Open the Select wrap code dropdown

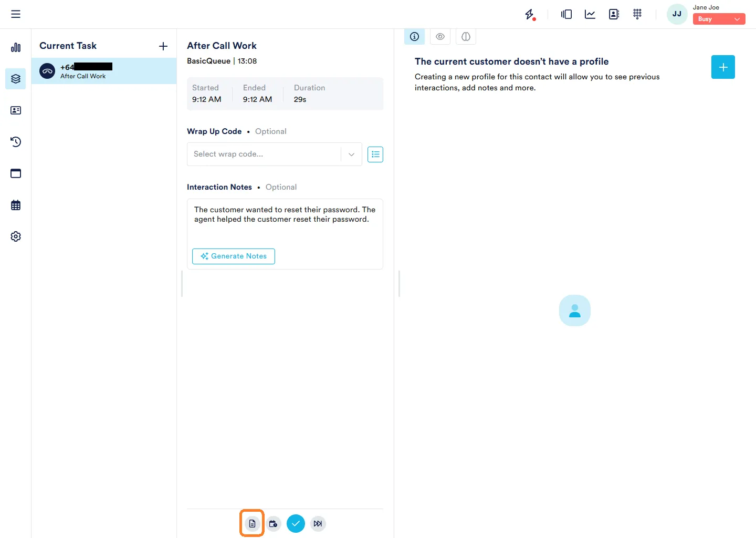(274, 154)
